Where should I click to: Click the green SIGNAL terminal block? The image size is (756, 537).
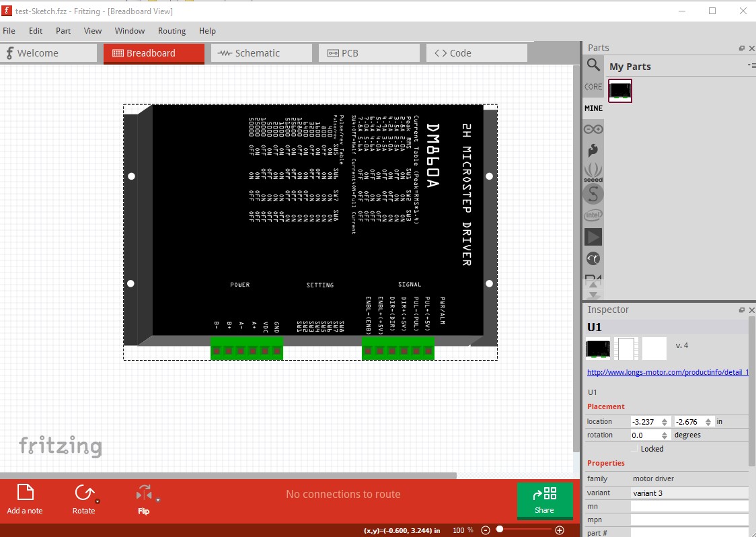[x=398, y=349]
